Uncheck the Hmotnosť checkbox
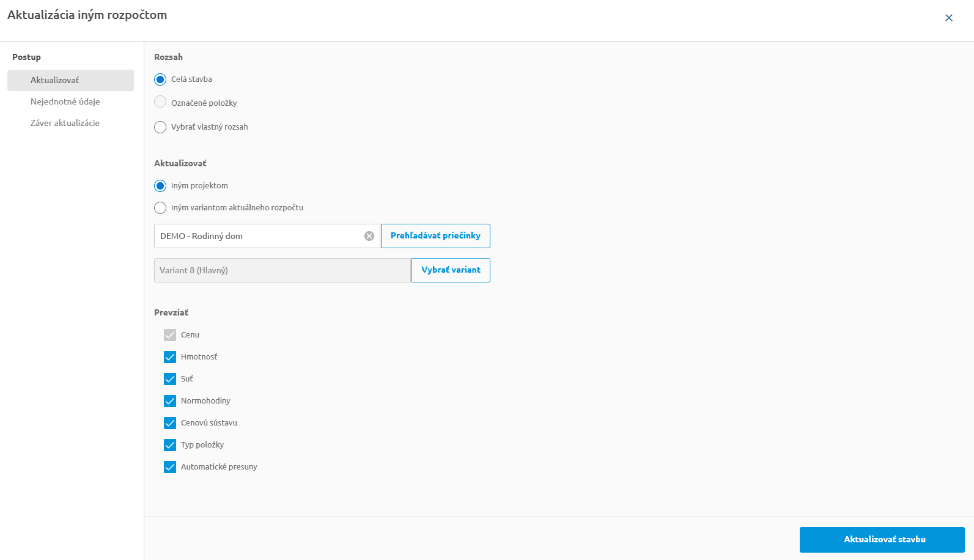 170,357
